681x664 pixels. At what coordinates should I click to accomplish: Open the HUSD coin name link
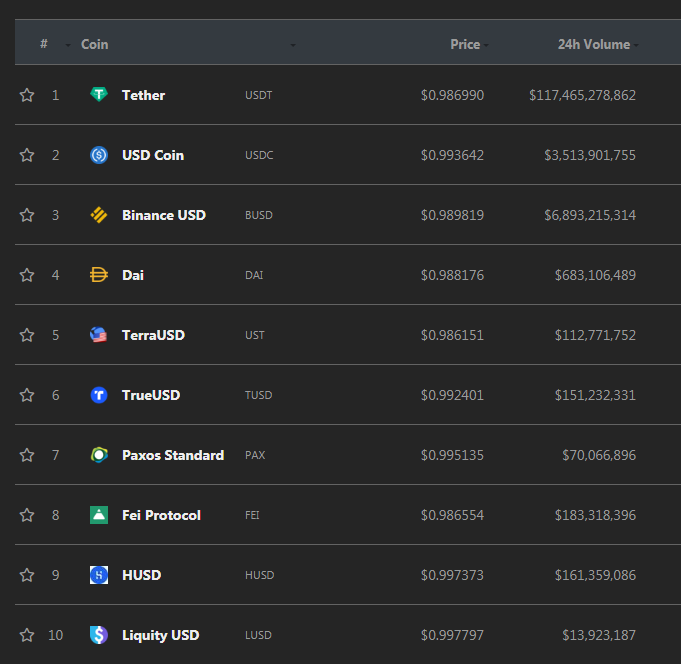click(142, 575)
